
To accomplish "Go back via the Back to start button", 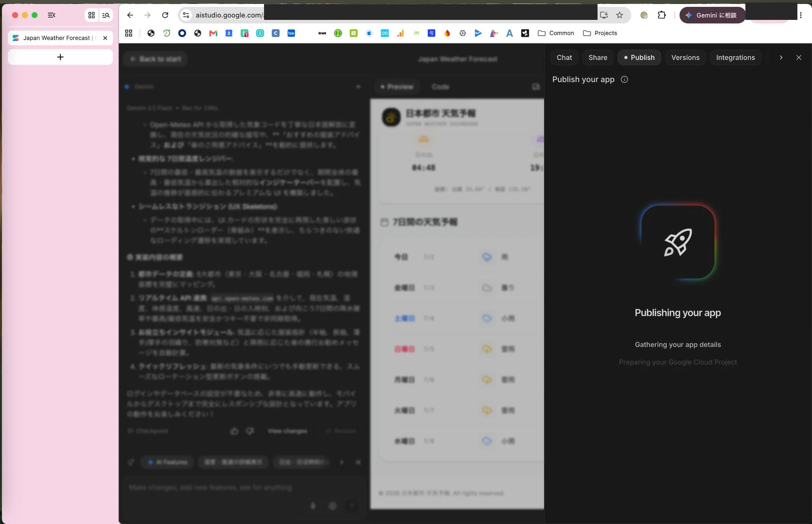I will [155, 59].
